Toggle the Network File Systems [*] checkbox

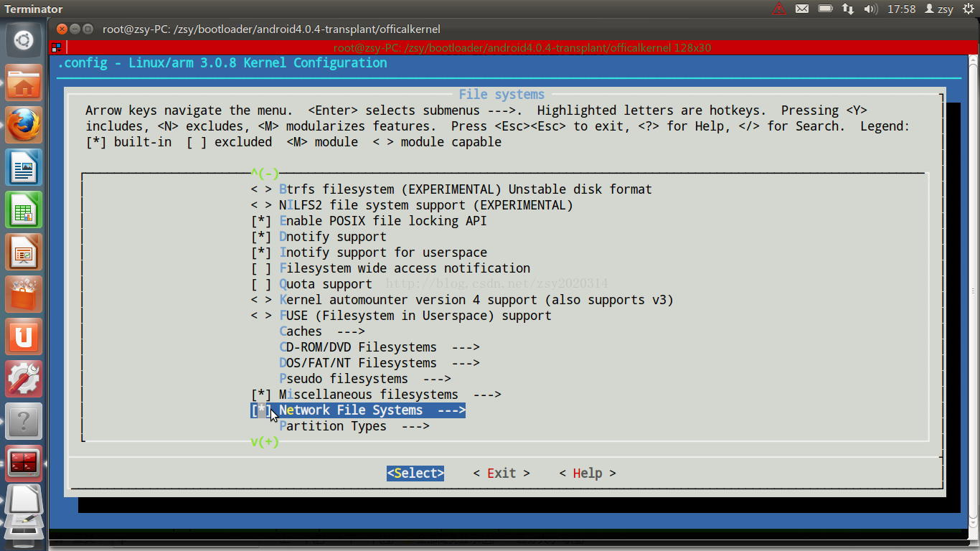click(261, 410)
